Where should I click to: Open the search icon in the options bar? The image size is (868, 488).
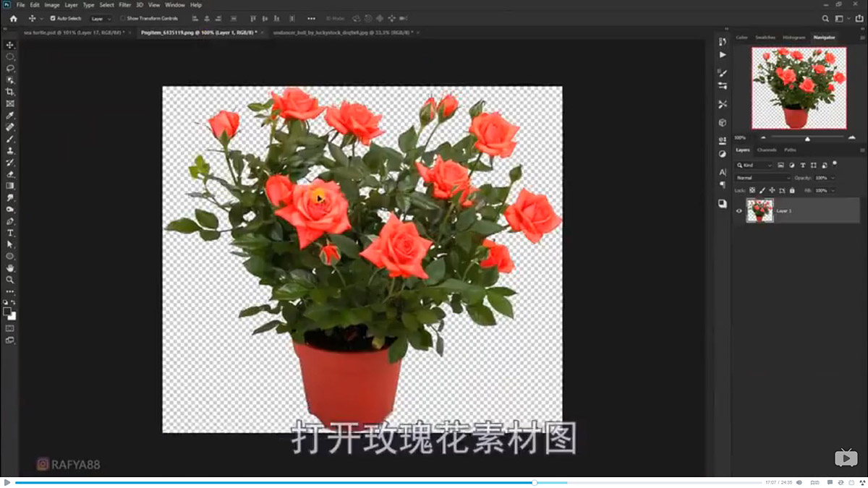(826, 18)
